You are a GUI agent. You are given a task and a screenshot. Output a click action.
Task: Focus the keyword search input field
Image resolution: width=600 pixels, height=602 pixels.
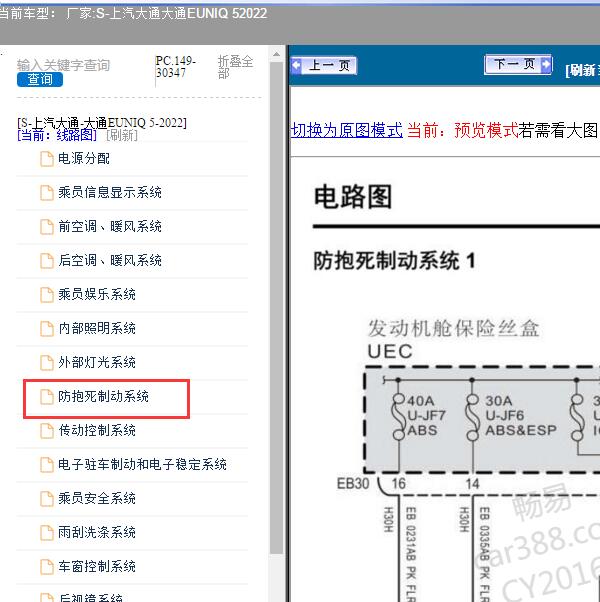pos(63,65)
